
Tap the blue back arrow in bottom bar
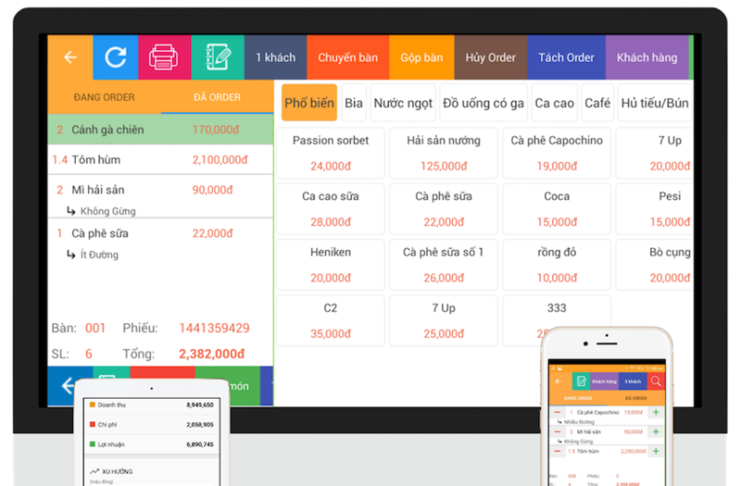(67, 385)
